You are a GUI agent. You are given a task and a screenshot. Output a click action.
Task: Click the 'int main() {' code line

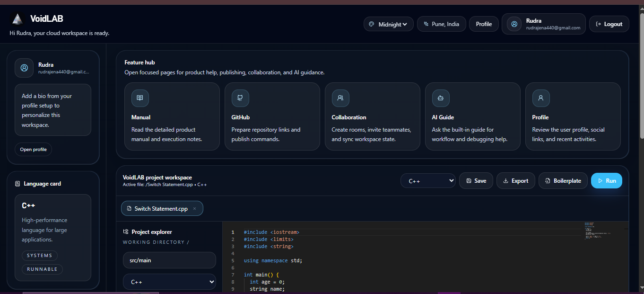point(261,275)
